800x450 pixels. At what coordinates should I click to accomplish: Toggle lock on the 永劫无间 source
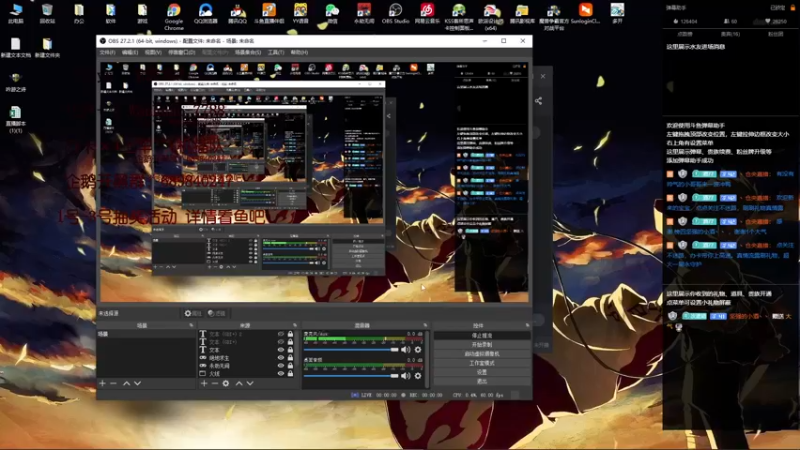[290, 366]
